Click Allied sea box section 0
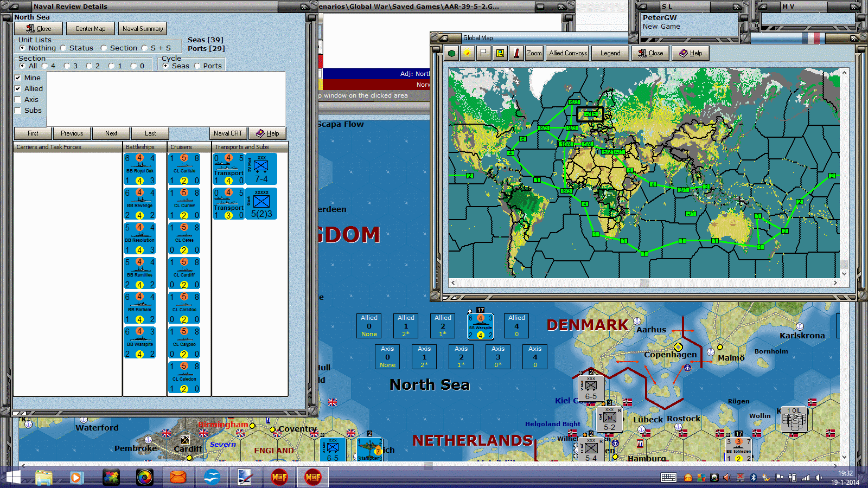The width and height of the screenshot is (868, 488). [x=369, y=326]
